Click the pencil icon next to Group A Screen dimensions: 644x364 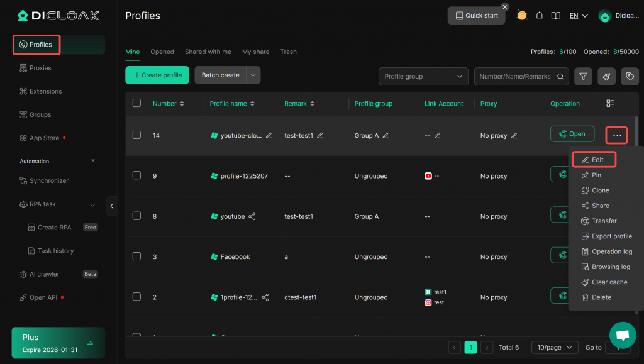click(x=386, y=135)
